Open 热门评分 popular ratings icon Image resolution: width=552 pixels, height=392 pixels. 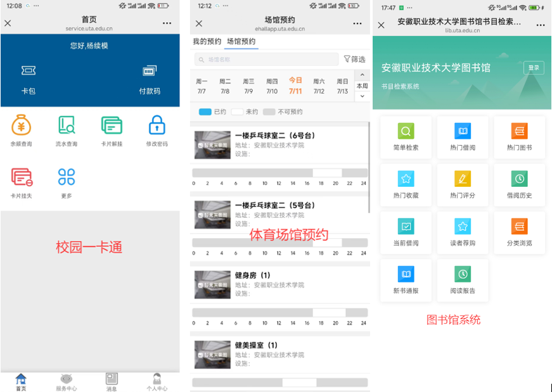pos(463,179)
